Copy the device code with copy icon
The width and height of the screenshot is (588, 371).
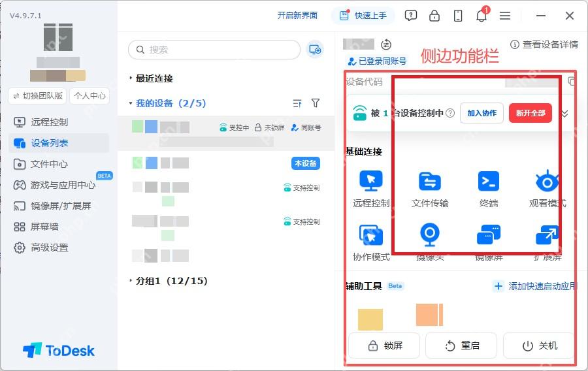click(x=571, y=82)
